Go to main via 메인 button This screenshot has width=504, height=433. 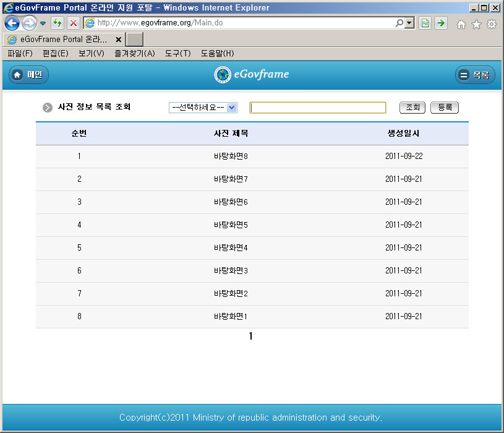click(x=28, y=75)
